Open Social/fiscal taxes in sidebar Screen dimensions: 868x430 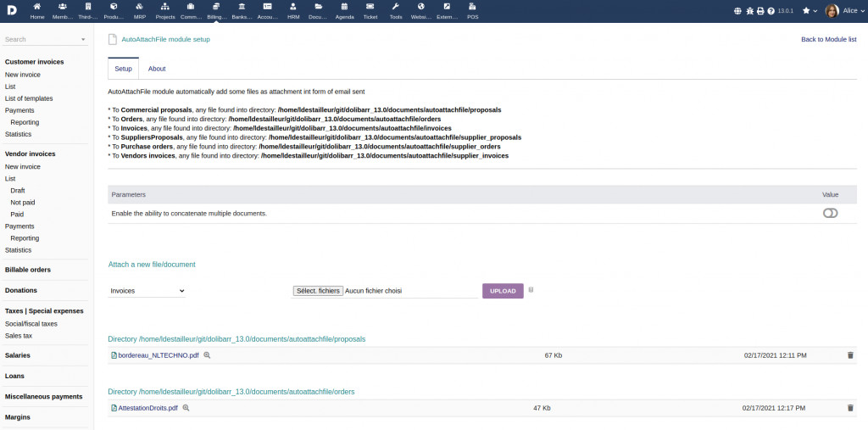(x=31, y=324)
